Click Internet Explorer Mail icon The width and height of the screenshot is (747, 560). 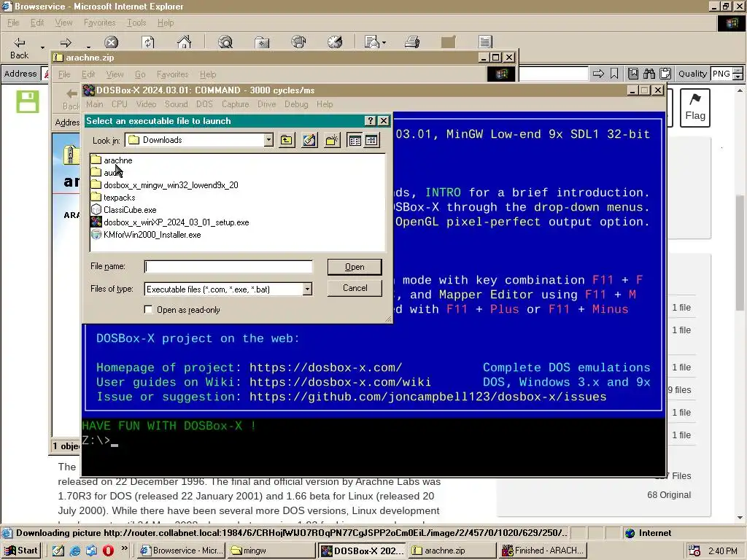coord(375,42)
